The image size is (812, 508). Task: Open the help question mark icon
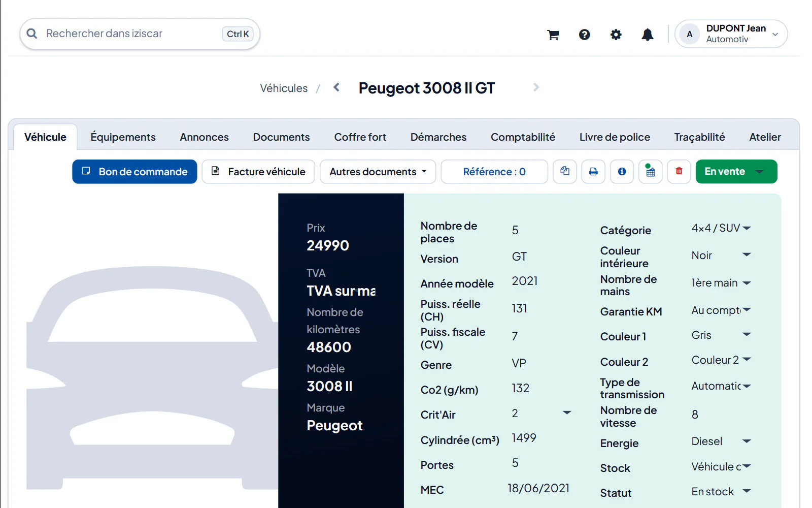585,35
